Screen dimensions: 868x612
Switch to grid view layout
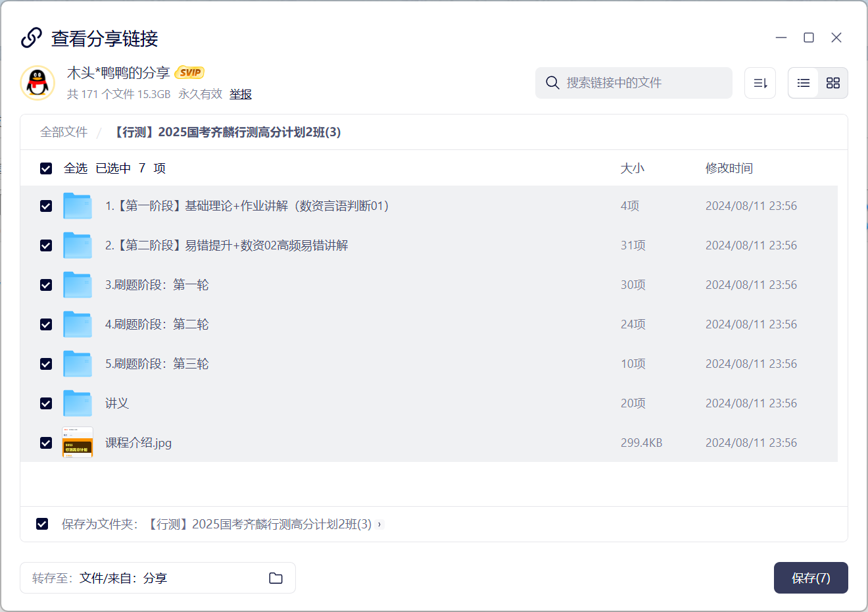(x=832, y=83)
